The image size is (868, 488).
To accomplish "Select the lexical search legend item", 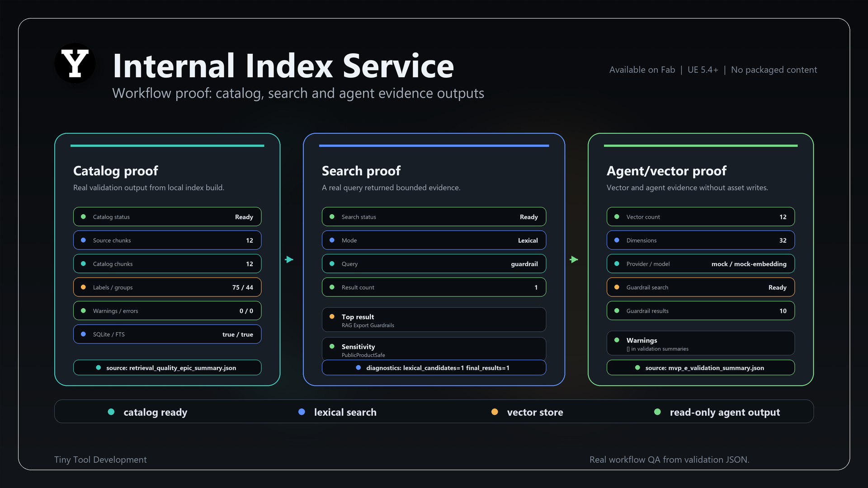I will (338, 412).
